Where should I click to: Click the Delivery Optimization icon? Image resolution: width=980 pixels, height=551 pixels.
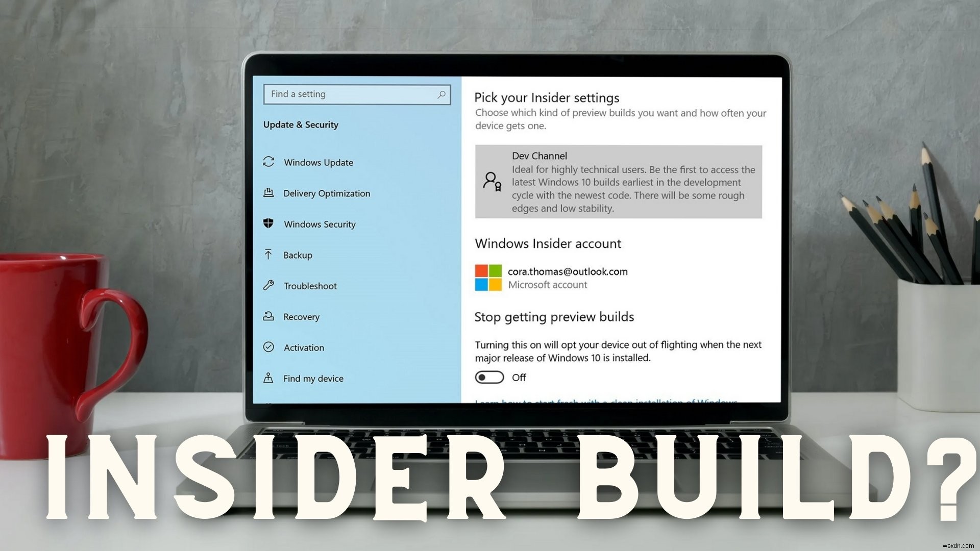[270, 193]
